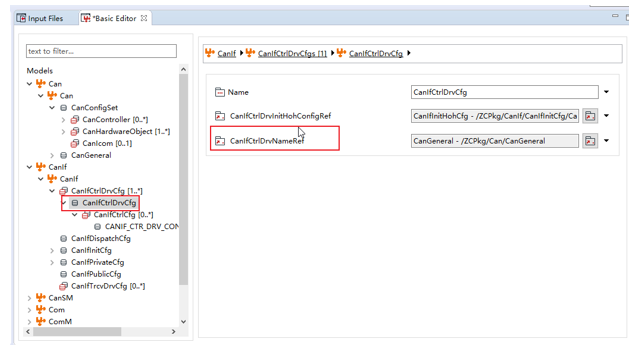Open reference picker for CanIfCtrlDrvInitHohConfigRef
Image resolution: width=640 pixels, height=360 pixels.
pyautogui.click(x=590, y=116)
